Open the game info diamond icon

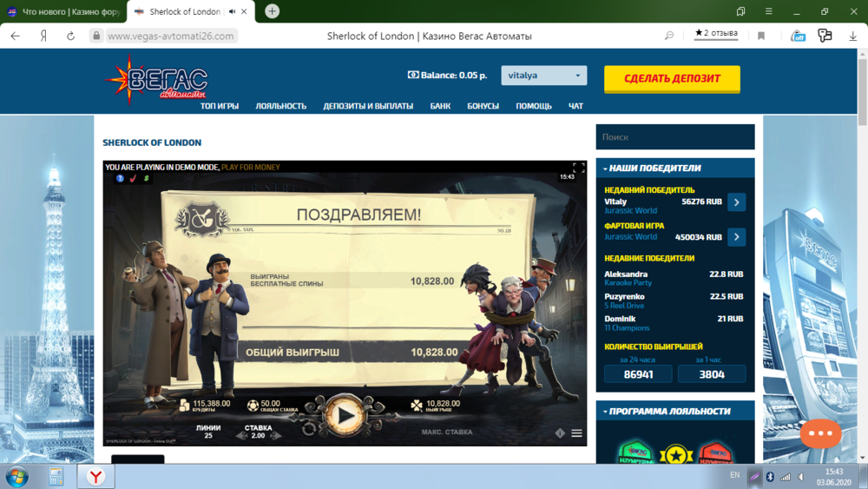pos(560,433)
